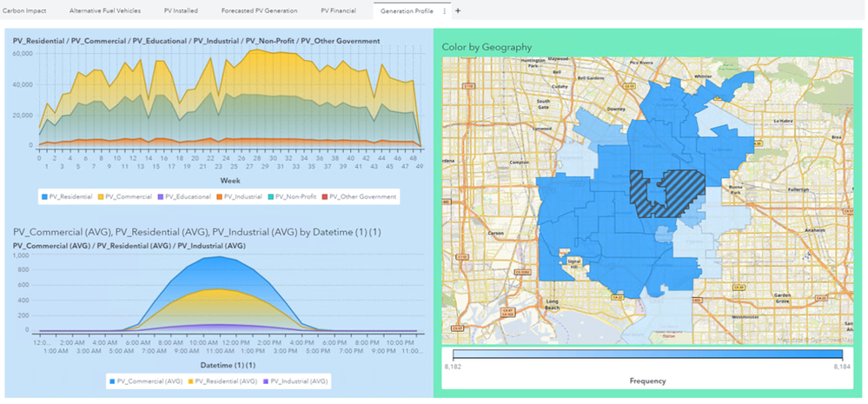Click the Week axis label
This screenshot has width=868, height=404.
(x=229, y=181)
